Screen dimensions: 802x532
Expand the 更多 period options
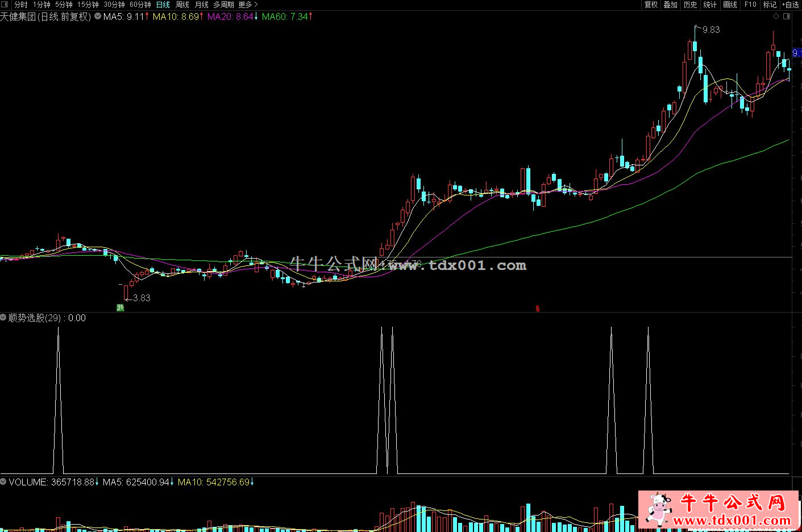click(248, 5)
